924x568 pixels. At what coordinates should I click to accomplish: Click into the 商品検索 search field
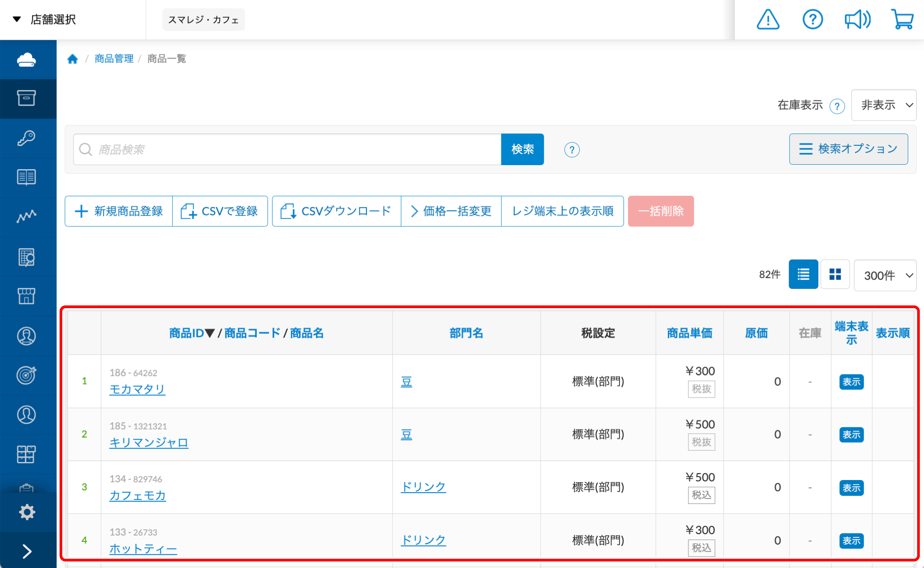(287, 149)
